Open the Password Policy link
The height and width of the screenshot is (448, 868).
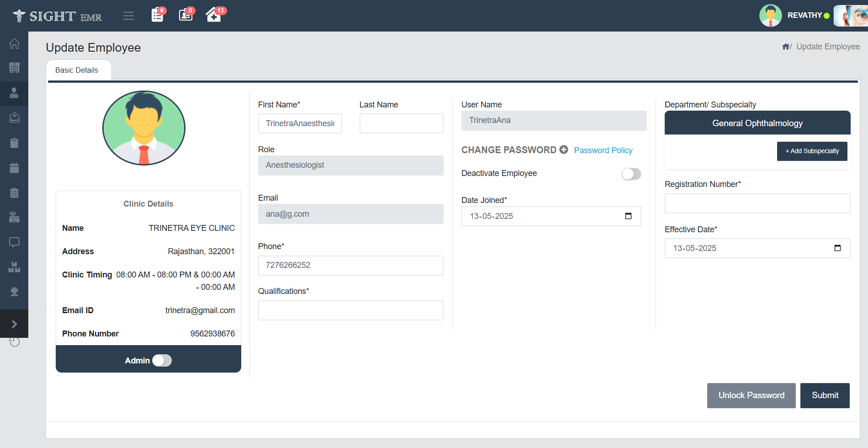point(603,150)
